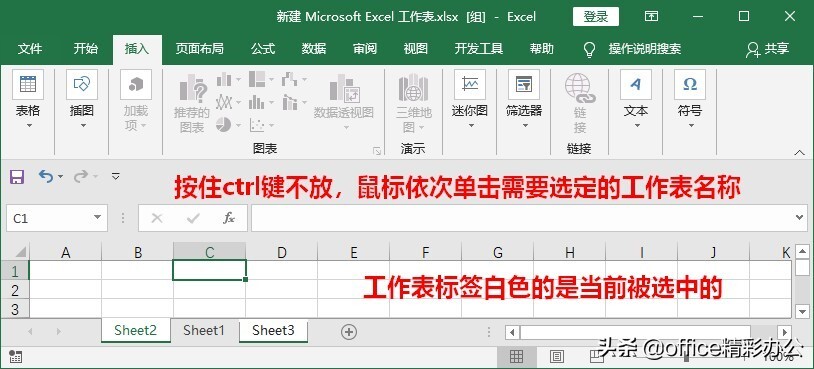
Task: Add a new sheet with plus icon
Action: click(x=349, y=332)
